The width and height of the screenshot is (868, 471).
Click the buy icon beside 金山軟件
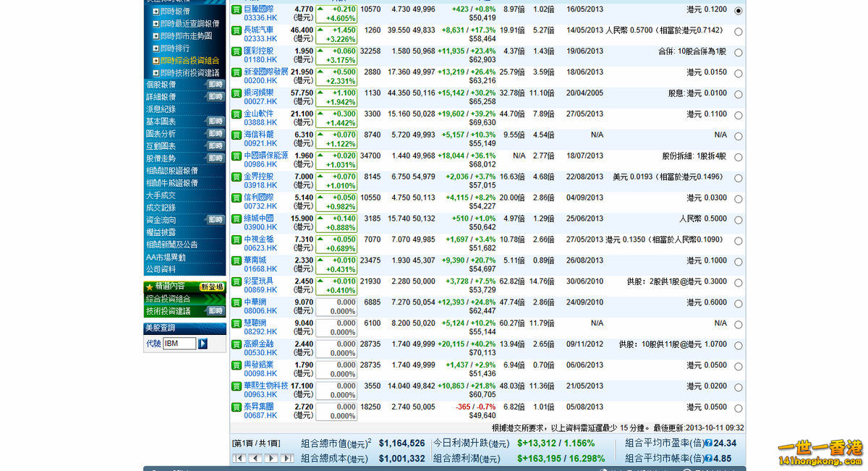[237, 114]
